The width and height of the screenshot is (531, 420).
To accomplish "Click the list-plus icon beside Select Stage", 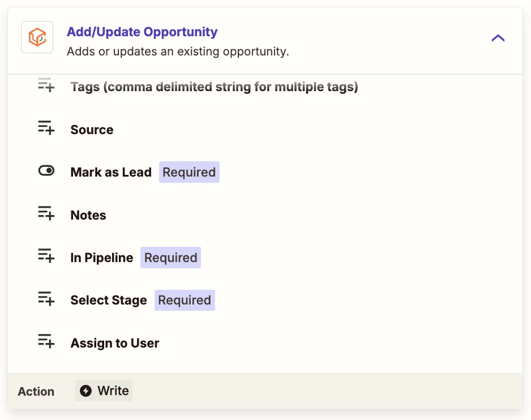I will pyautogui.click(x=46, y=298).
